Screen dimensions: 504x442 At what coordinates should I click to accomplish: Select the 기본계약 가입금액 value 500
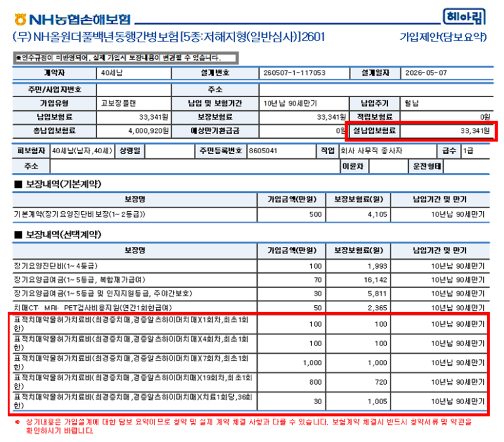click(x=316, y=214)
